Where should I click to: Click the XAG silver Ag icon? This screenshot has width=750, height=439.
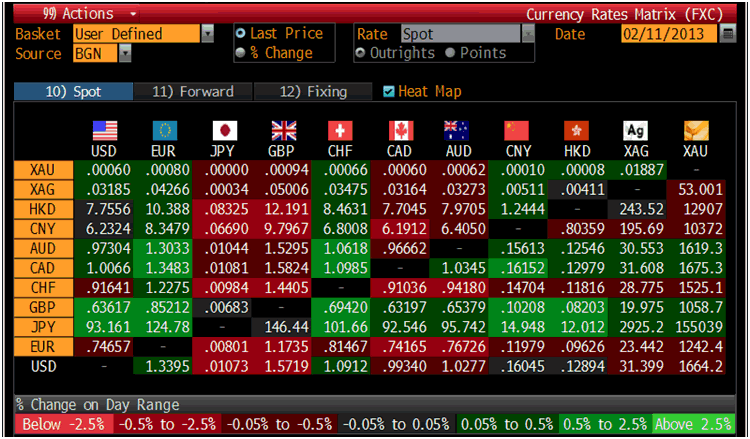[635, 131]
